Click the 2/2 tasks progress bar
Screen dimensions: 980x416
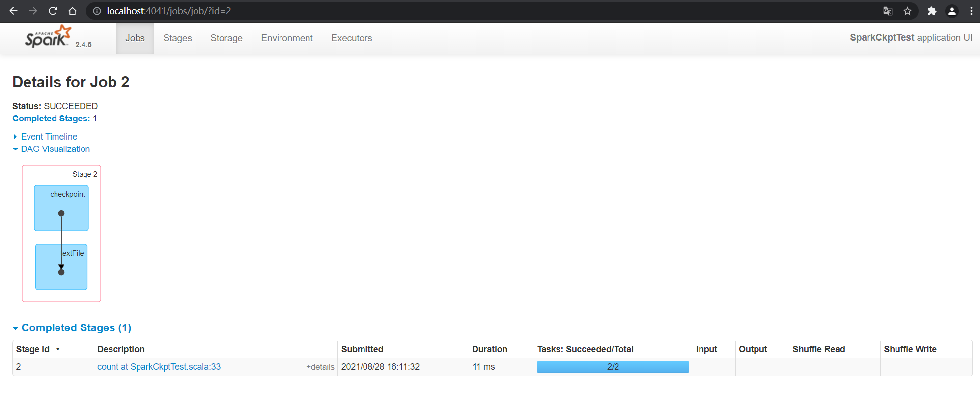pyautogui.click(x=613, y=367)
